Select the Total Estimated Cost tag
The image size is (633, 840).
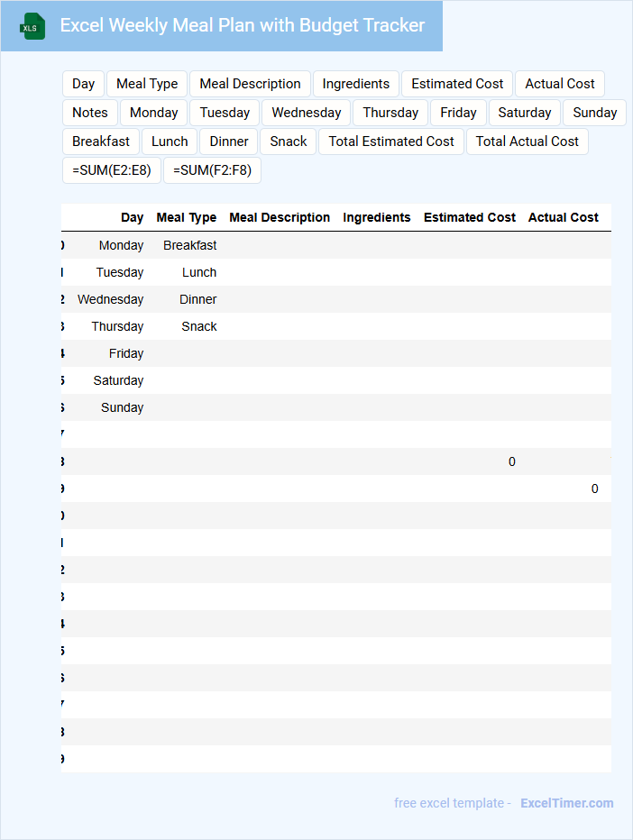coord(391,142)
